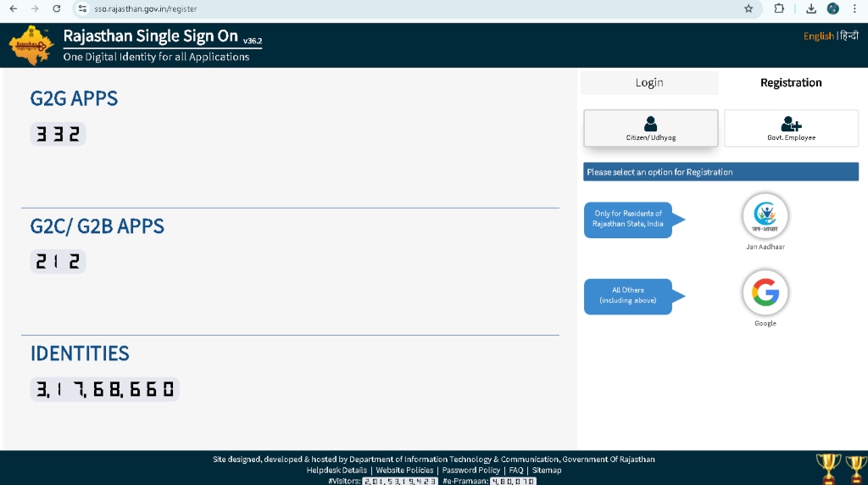Click the G2G APPS heading
Image resolution: width=868 pixels, height=485 pixels.
click(74, 98)
